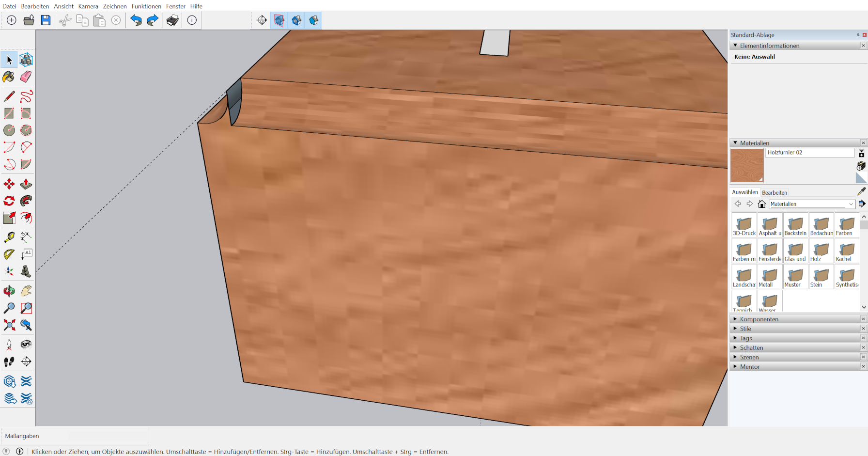
Task: Open the Kamera menu
Action: click(88, 6)
